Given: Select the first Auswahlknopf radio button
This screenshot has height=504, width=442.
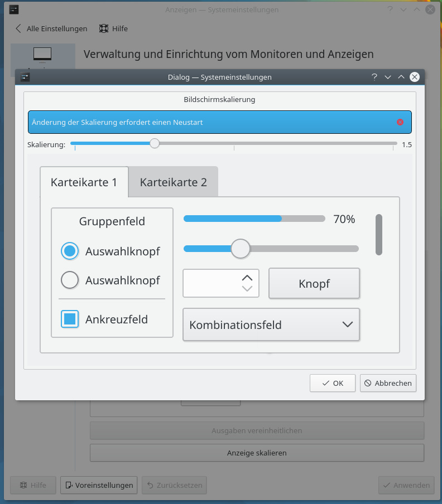Looking at the screenshot, I should 70,251.
